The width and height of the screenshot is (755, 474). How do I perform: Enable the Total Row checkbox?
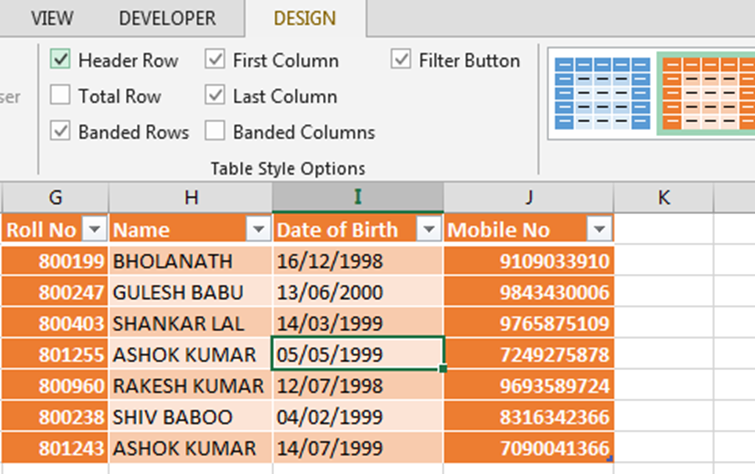(61, 96)
